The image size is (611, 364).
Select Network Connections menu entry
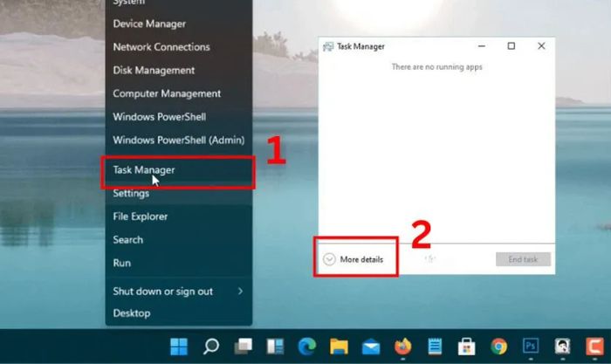pyautogui.click(x=178, y=47)
